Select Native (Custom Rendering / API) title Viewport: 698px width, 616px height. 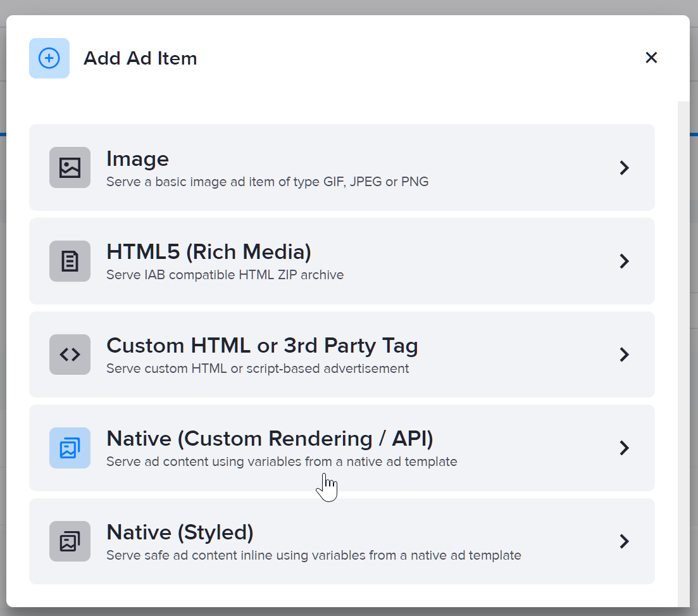tap(270, 439)
